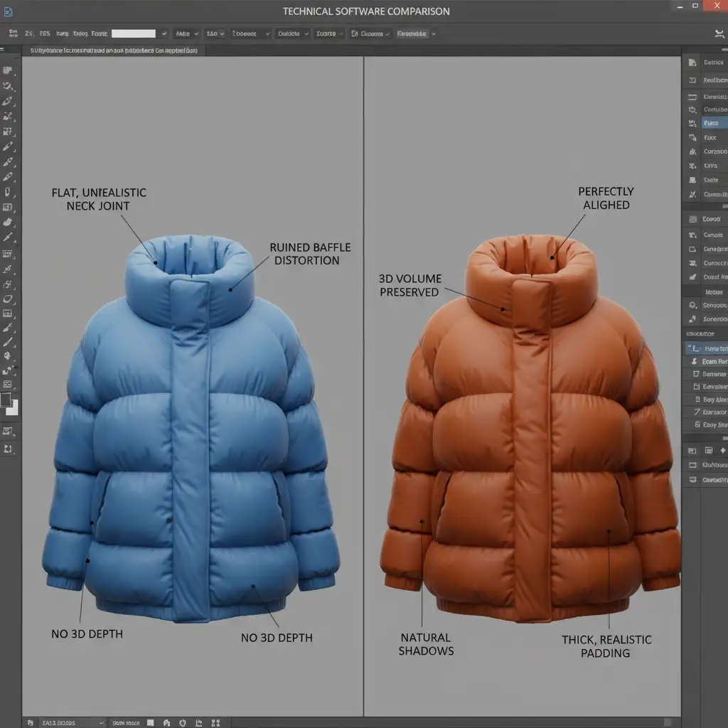The height and width of the screenshot is (728, 728).
Task: Click the foreground color swatch
Action: click(x=6, y=400)
